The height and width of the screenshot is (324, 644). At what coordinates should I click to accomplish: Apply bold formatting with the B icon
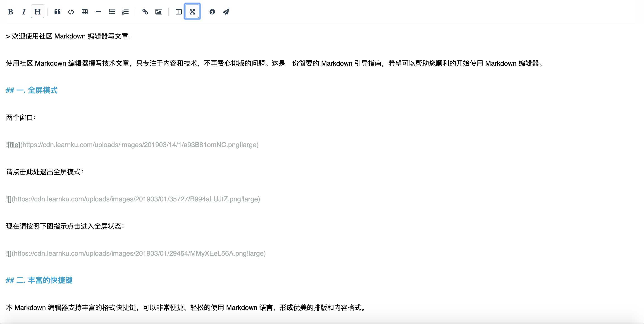[10, 12]
